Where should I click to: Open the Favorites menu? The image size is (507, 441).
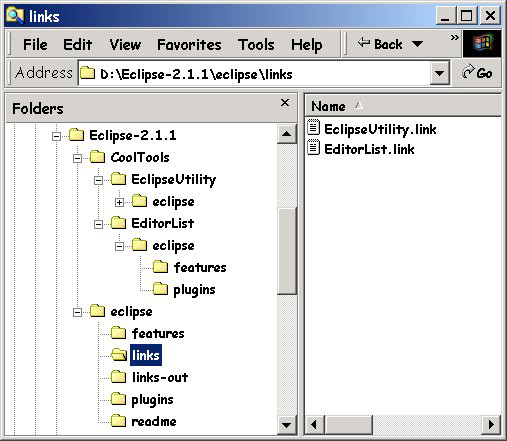click(x=189, y=45)
